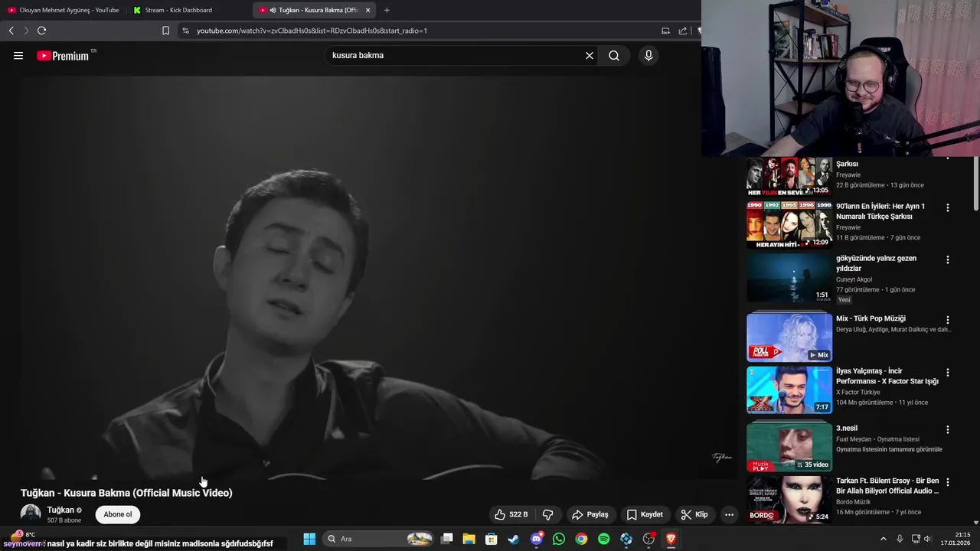Go forward in browser history
The height and width of the screenshot is (551, 980).
(x=25, y=31)
